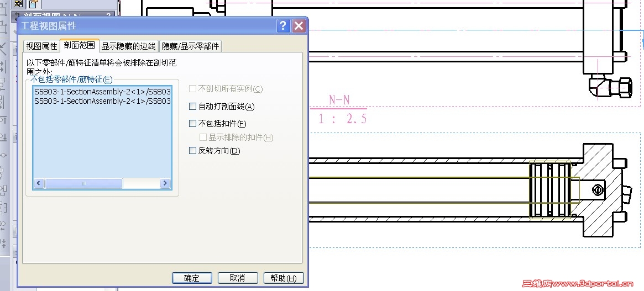Enable 自动打剖面线 checkbox

[192, 107]
